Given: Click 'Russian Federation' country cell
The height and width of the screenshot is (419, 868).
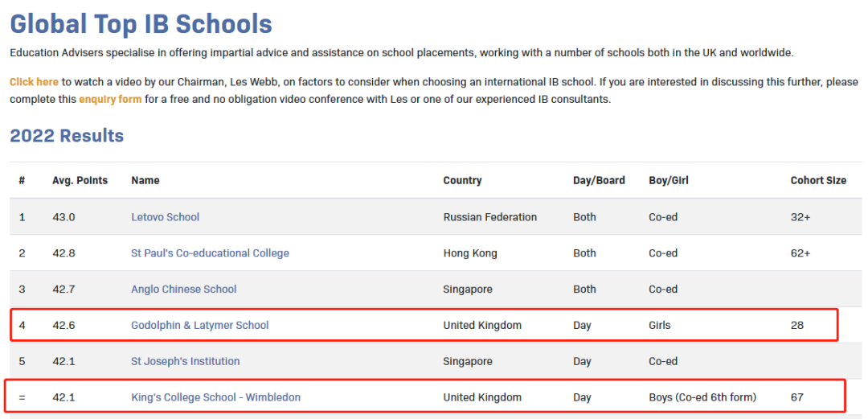Looking at the screenshot, I should click(x=490, y=216).
